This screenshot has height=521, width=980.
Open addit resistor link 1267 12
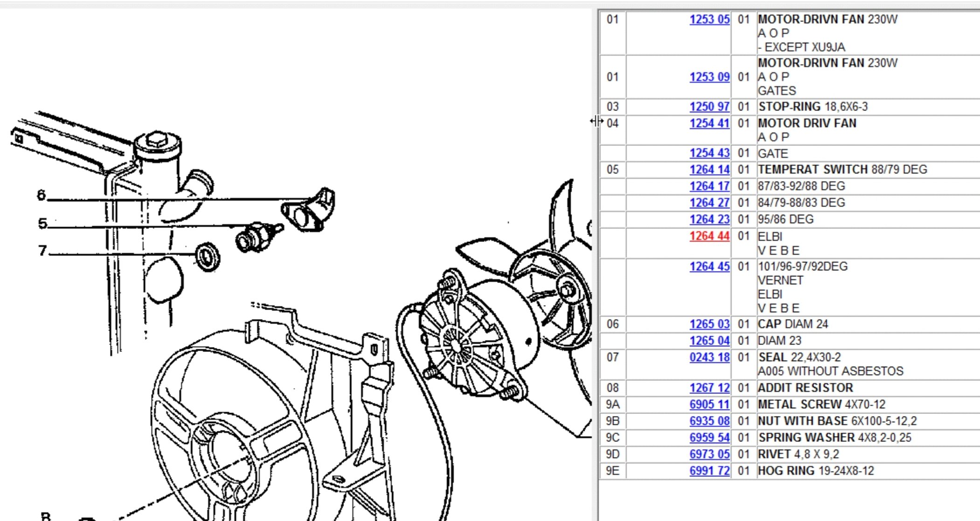pyautogui.click(x=709, y=388)
